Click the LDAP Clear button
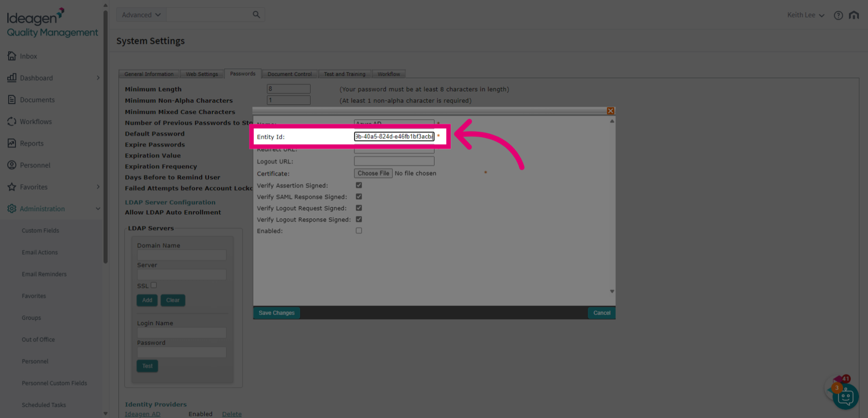 tap(173, 300)
